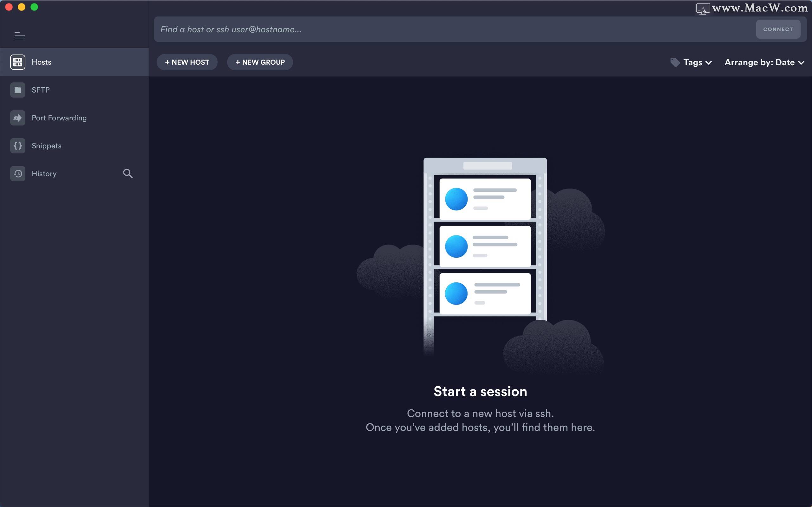The height and width of the screenshot is (507, 812).
Task: Expand the Arrange by Date dropdown
Action: 764,62
